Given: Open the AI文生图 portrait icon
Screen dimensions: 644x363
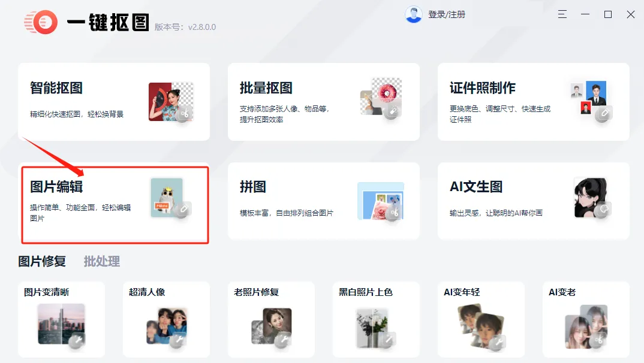Looking at the screenshot, I should (x=592, y=198).
